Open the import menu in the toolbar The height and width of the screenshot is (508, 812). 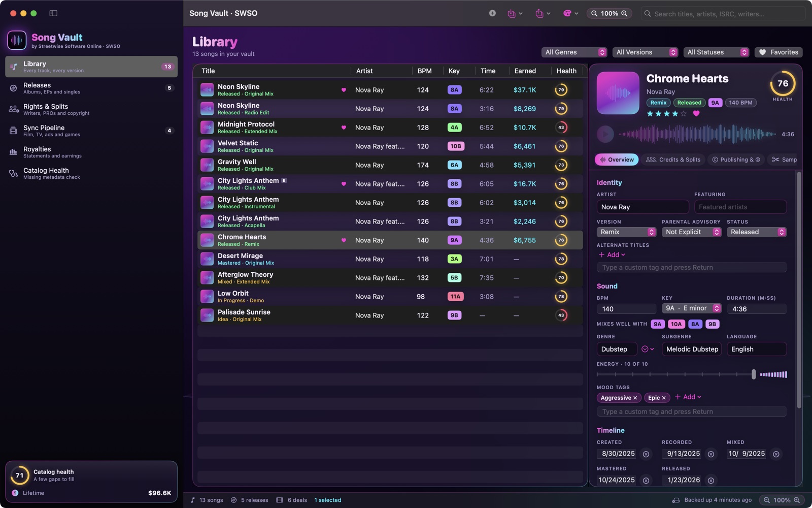[x=515, y=14]
